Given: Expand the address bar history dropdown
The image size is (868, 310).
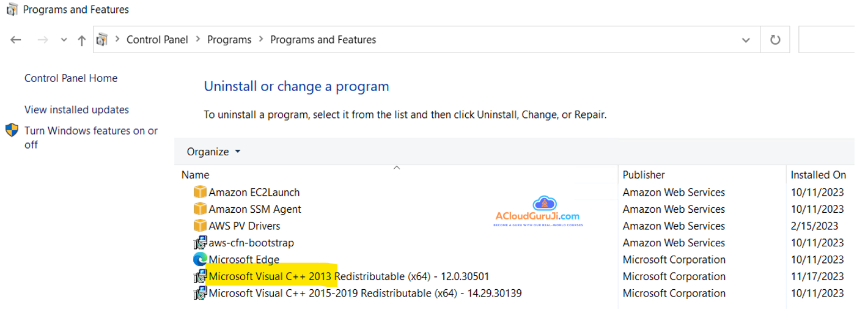Looking at the screenshot, I should coord(746,40).
